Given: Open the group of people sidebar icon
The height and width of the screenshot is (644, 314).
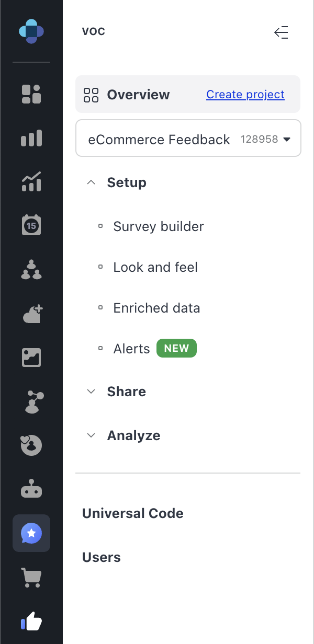Looking at the screenshot, I should click(31, 270).
